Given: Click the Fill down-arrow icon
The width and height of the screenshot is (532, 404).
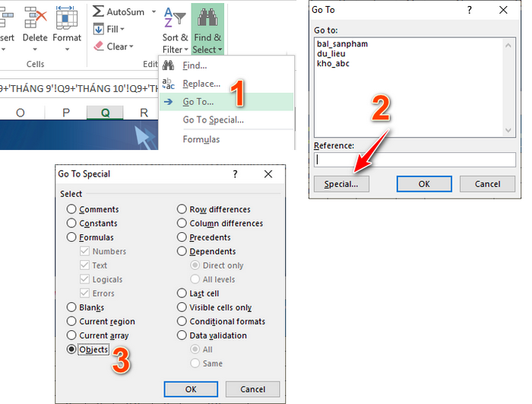Looking at the screenshot, I should click(x=98, y=29).
